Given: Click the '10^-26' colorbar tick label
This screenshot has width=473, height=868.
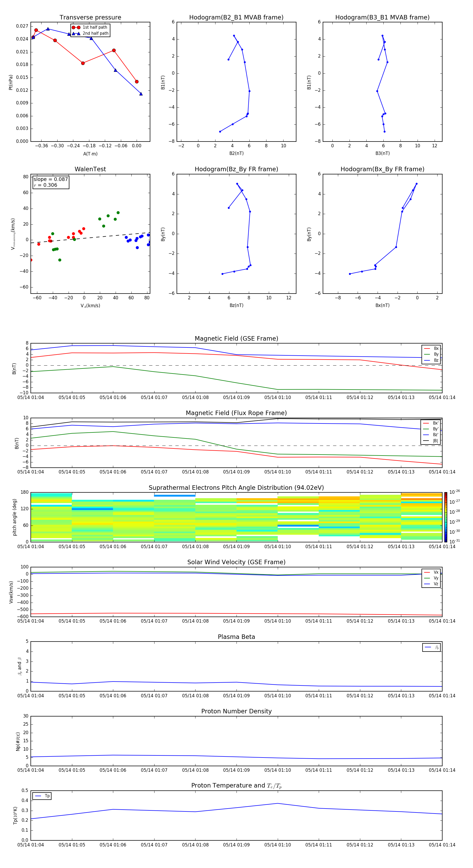Looking at the screenshot, I should (455, 492).
